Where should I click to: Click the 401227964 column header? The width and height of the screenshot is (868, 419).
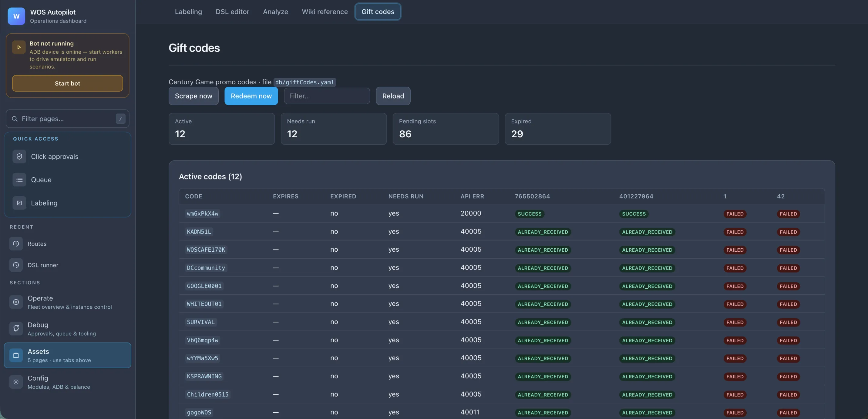[636, 196]
